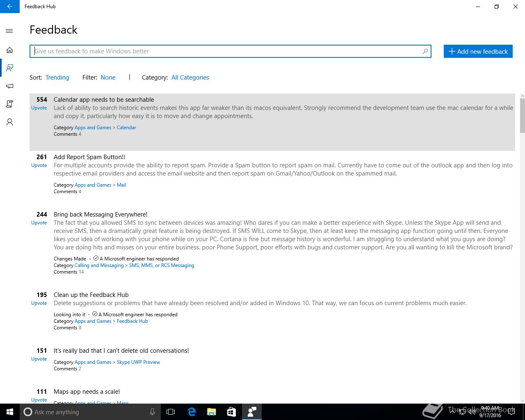Open the hamburger navigation menu
The image size is (525, 420).
(9, 31)
